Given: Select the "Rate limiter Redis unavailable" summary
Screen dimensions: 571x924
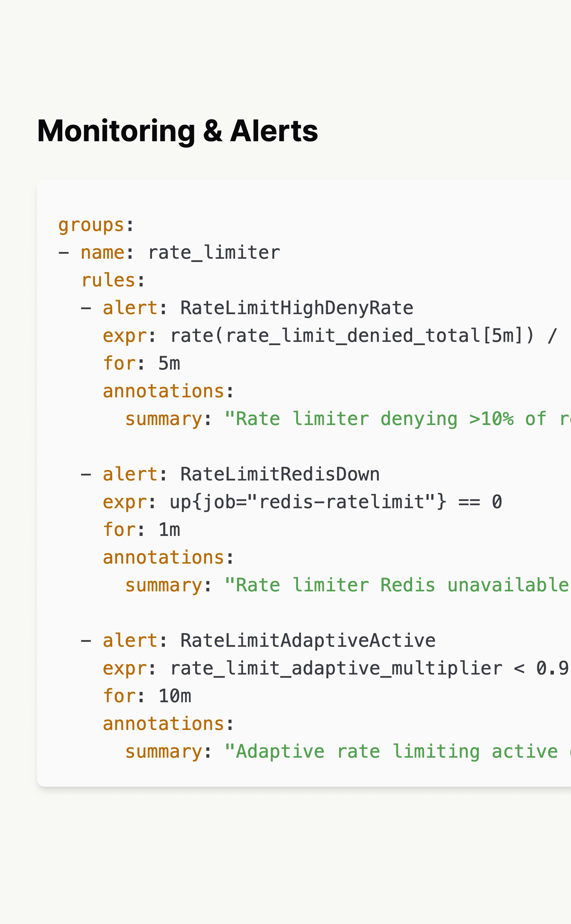Looking at the screenshot, I should click(x=397, y=585).
